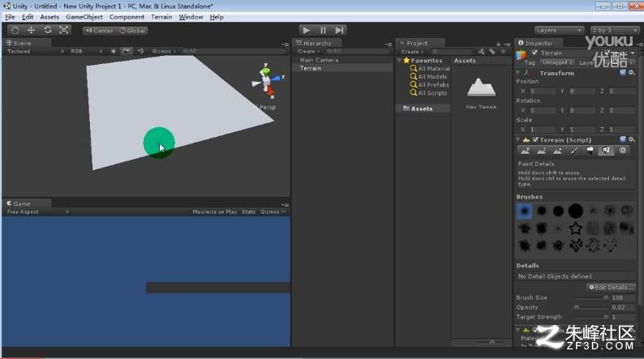Toggle Stats in Game view
Viewport: 644px width, 359px height.
pos(248,212)
